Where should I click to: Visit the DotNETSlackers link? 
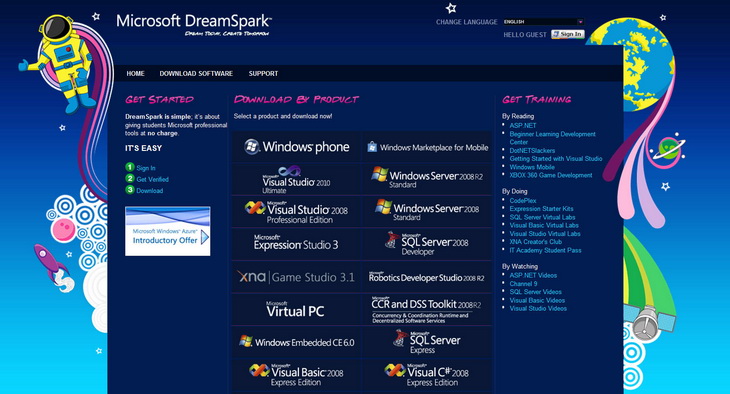[532, 150]
